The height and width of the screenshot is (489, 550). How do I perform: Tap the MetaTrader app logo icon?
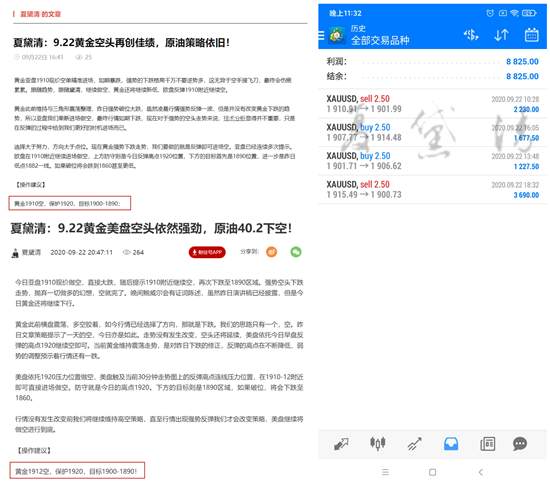(x=336, y=35)
